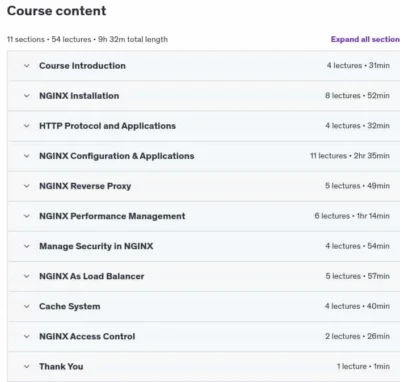
Task: Click the Expand all sections link
Action: click(365, 39)
